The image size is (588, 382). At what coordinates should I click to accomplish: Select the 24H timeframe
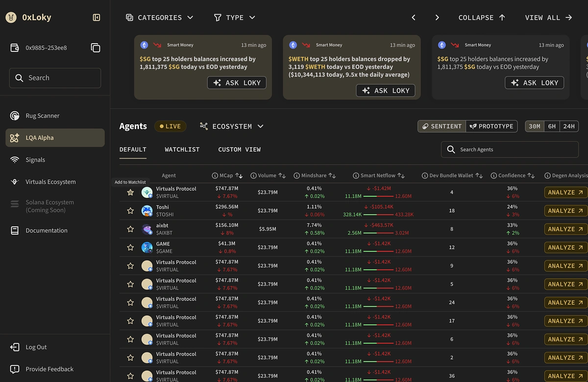[x=569, y=126]
